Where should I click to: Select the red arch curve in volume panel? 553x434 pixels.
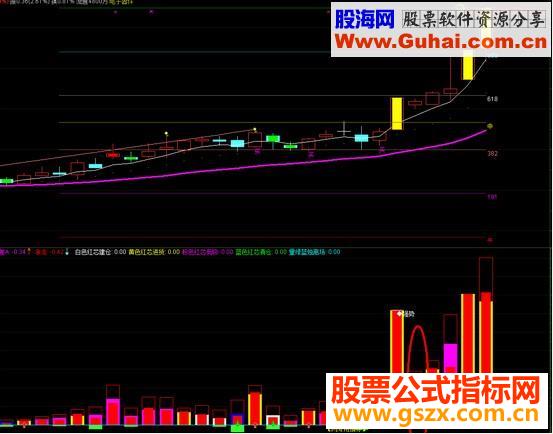(x=418, y=349)
